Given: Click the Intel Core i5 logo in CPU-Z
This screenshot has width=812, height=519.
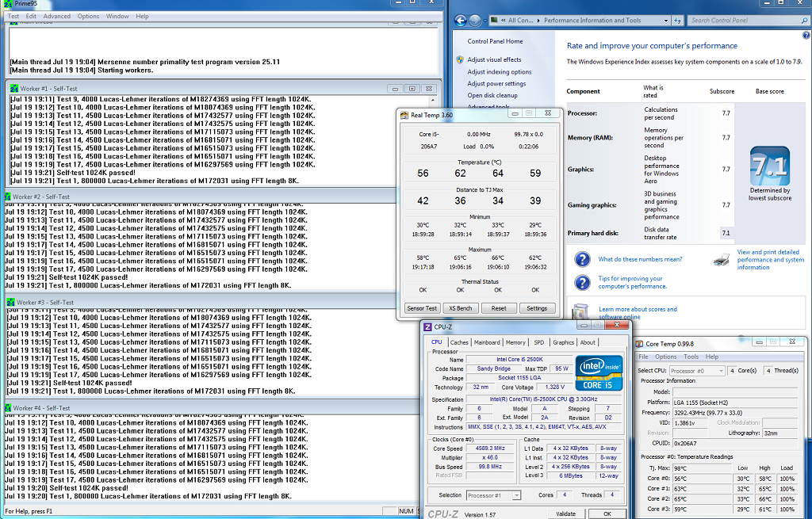Looking at the screenshot, I should 599,372.
